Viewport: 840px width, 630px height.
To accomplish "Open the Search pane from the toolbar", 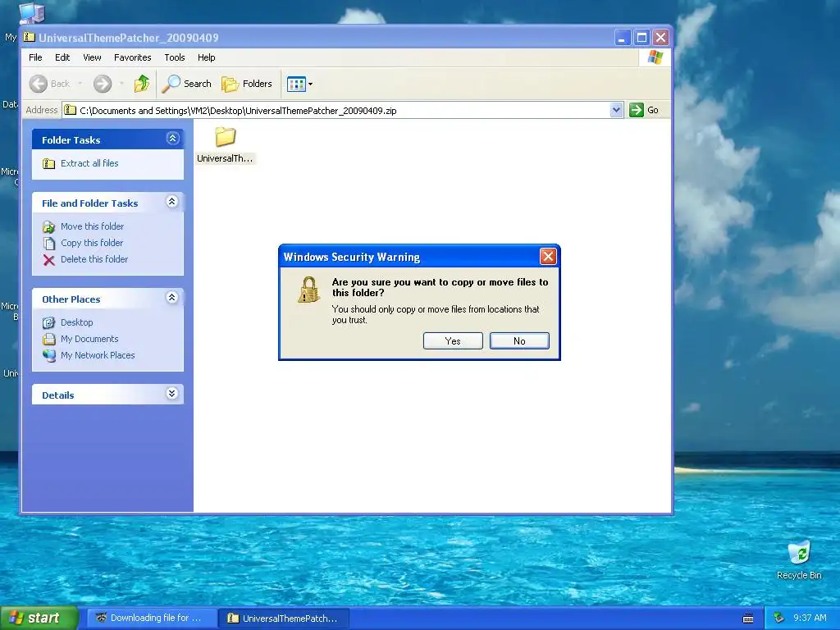I will click(x=186, y=84).
